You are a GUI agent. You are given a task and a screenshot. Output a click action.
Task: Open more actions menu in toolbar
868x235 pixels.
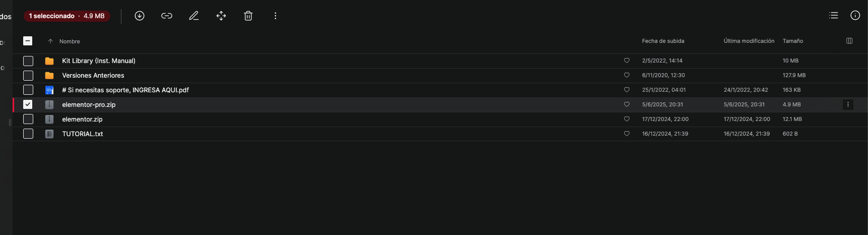click(276, 16)
